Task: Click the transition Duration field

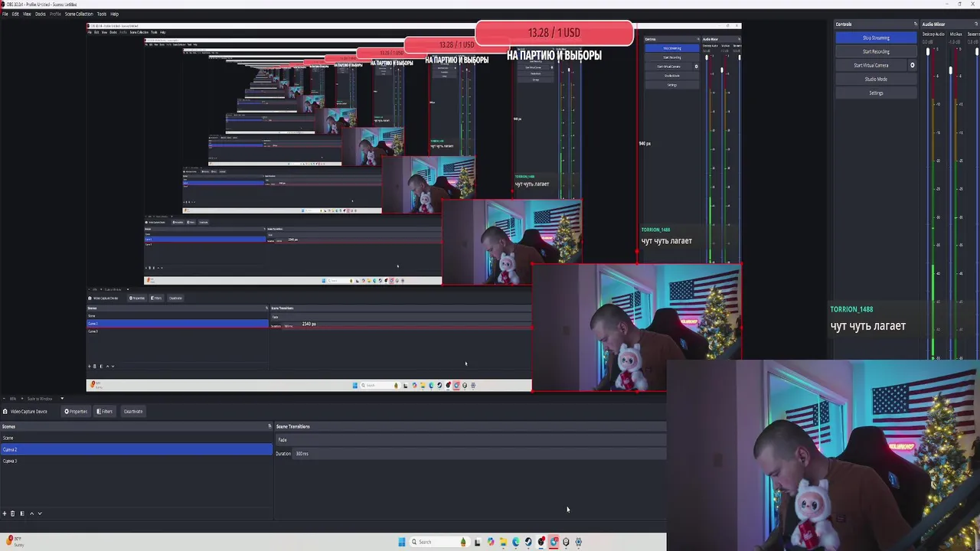Action: 481,454
